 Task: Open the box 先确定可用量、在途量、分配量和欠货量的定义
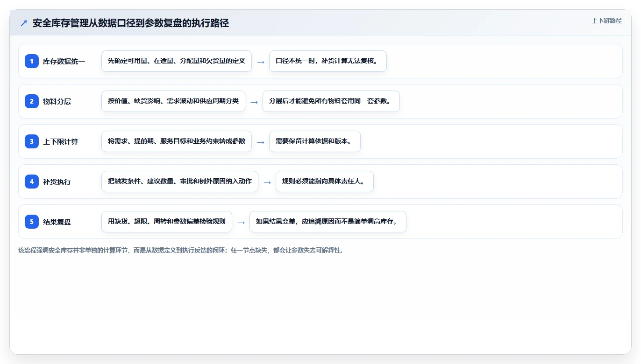click(x=177, y=61)
